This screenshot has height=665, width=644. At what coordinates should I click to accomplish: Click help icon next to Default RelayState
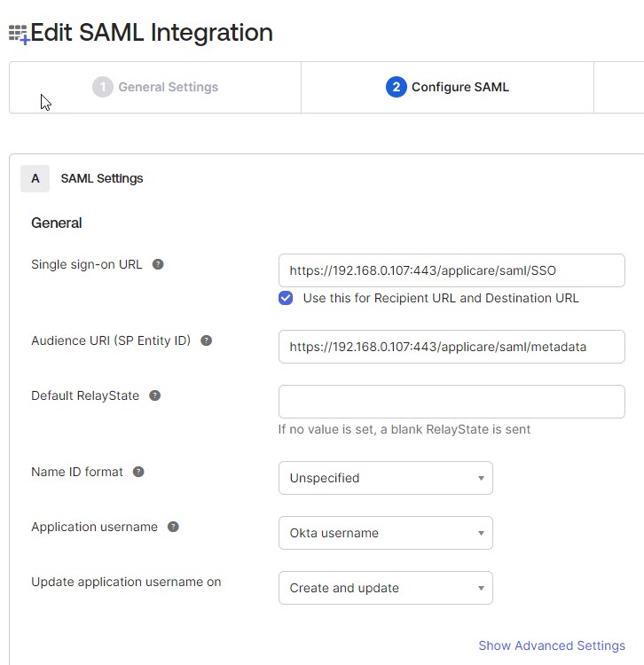(154, 395)
